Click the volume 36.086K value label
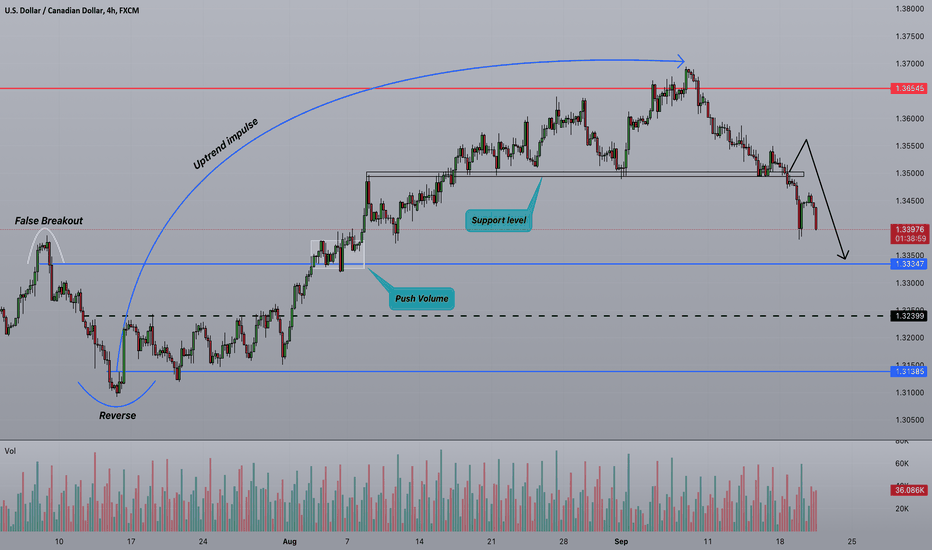 pos(908,491)
